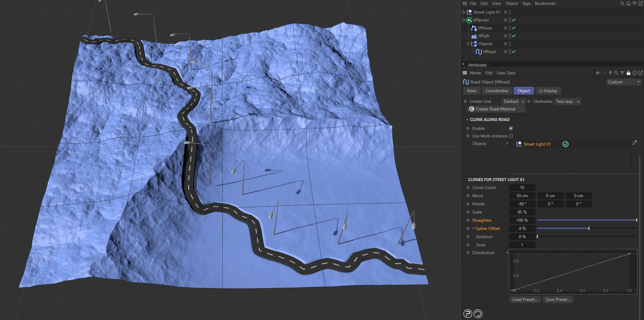Click the tfNoise shader icon

(474, 28)
